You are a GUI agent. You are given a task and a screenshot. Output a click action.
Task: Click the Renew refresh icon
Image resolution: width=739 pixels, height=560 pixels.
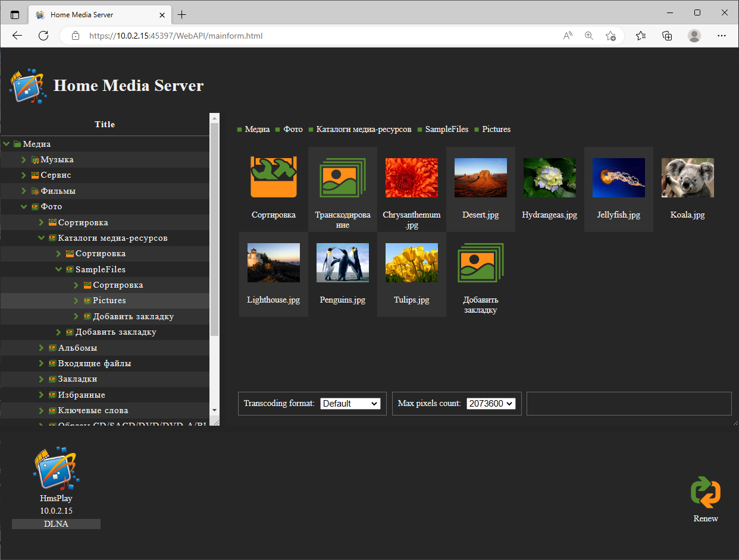(x=705, y=492)
